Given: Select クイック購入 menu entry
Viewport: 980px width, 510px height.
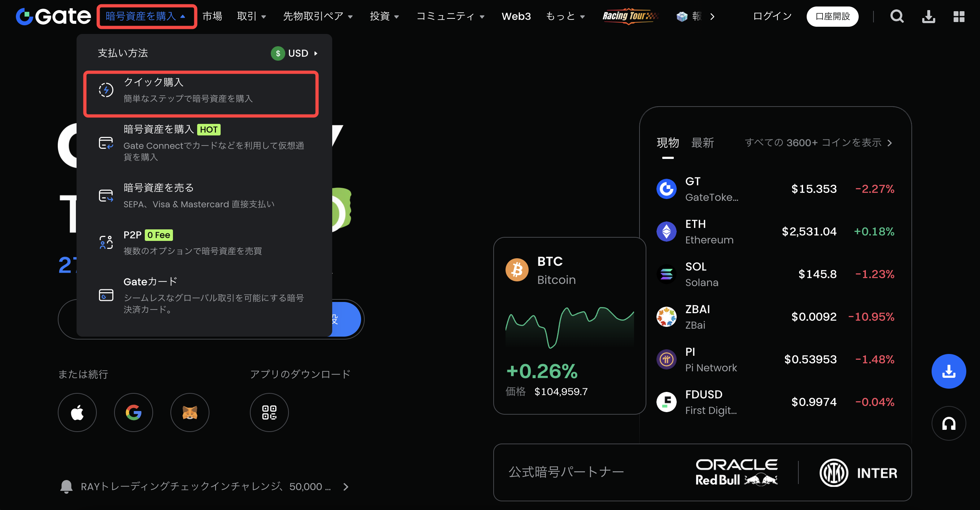Looking at the screenshot, I should pos(201,94).
